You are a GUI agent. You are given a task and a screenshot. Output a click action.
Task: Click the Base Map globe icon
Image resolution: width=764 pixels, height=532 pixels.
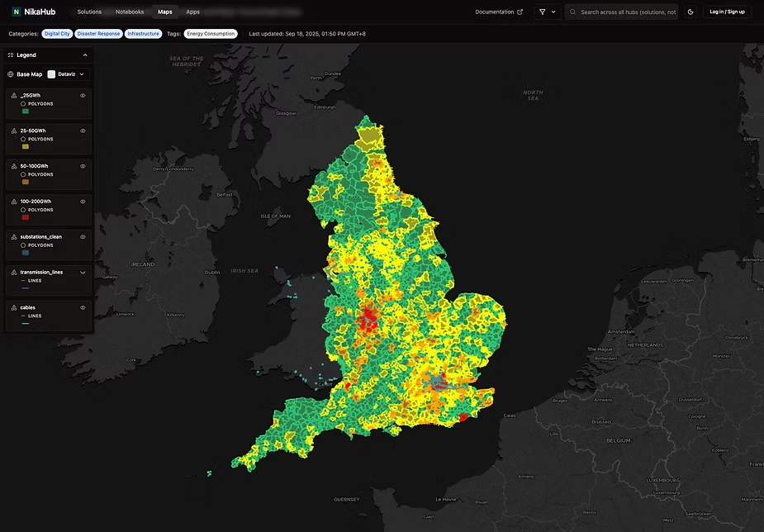pos(10,74)
